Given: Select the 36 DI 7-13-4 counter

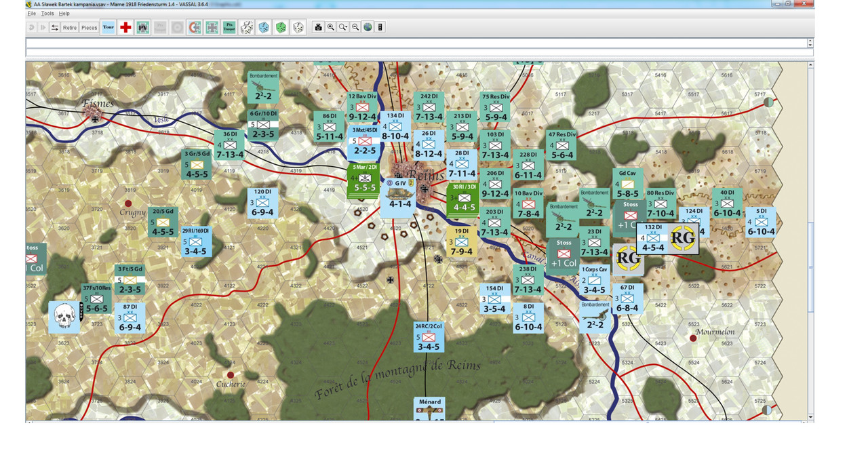Looking at the screenshot, I should click(230, 144).
